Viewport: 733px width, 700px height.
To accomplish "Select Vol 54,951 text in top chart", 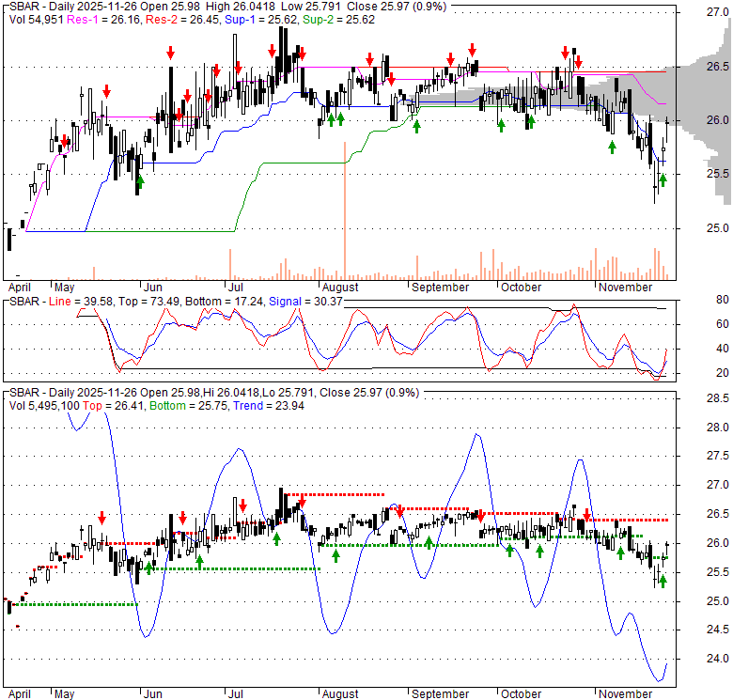I will pyautogui.click(x=36, y=20).
